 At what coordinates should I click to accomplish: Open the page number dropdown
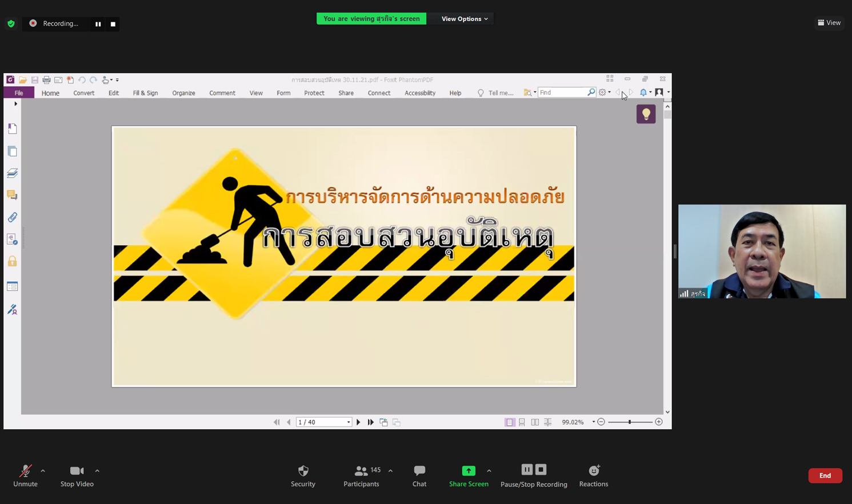coord(348,422)
